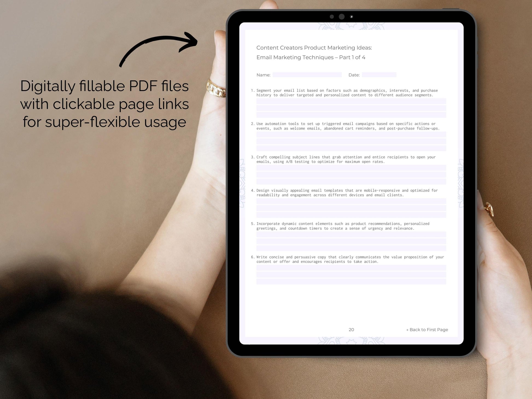Click item 6 response text area
This screenshot has height=399, width=532.
(351, 282)
